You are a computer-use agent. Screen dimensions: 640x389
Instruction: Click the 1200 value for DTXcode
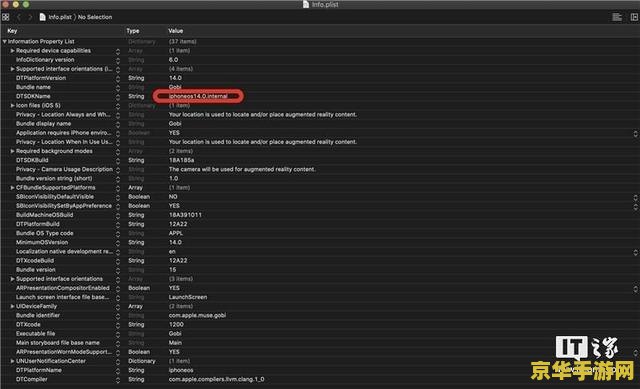point(176,325)
